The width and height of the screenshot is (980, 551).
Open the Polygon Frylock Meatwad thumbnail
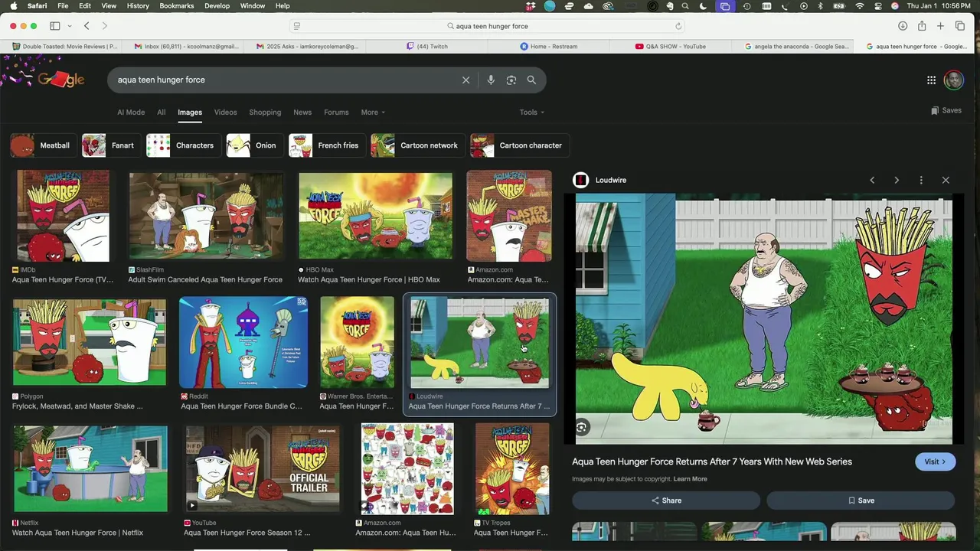point(89,343)
